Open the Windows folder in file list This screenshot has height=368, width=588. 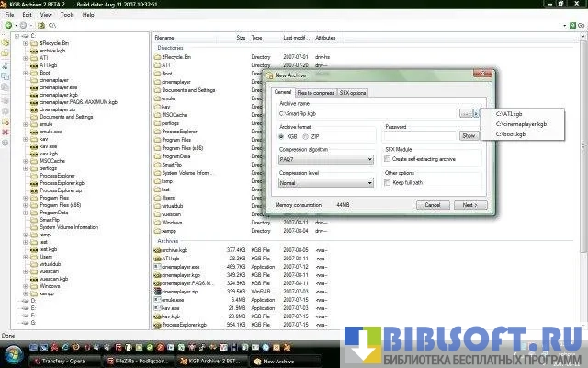172,223
